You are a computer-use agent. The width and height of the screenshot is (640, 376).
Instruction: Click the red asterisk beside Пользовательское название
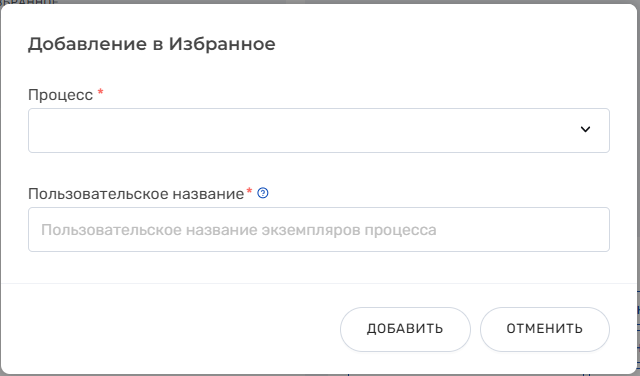pyautogui.click(x=249, y=191)
